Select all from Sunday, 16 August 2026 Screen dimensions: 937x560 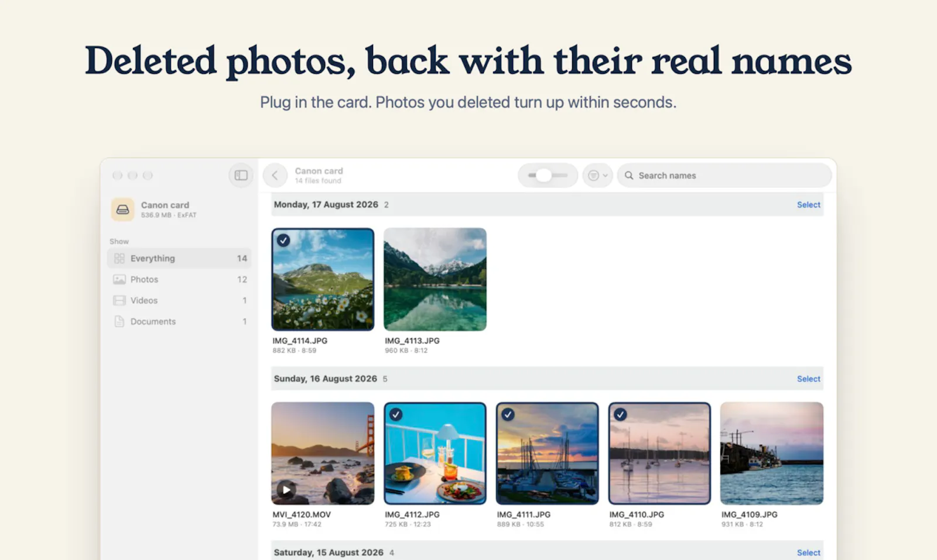(x=808, y=379)
